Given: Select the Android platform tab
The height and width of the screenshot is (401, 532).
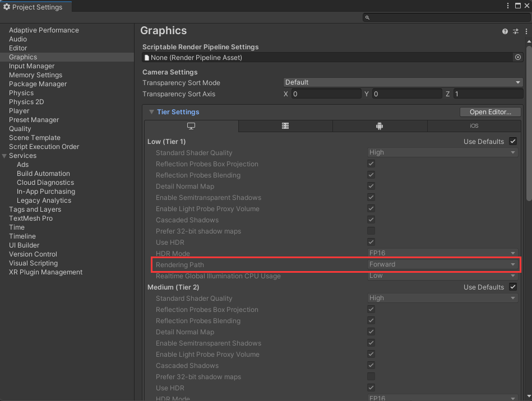Looking at the screenshot, I should point(380,126).
